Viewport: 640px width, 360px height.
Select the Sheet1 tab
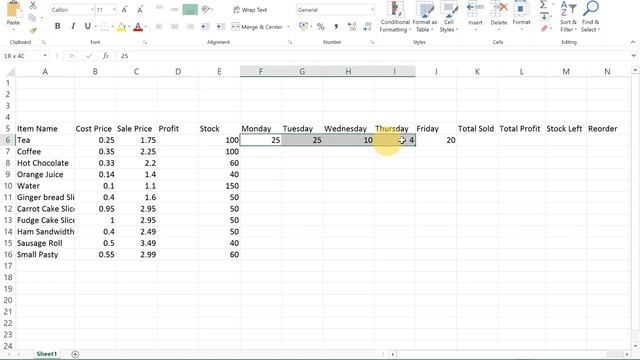(47, 354)
